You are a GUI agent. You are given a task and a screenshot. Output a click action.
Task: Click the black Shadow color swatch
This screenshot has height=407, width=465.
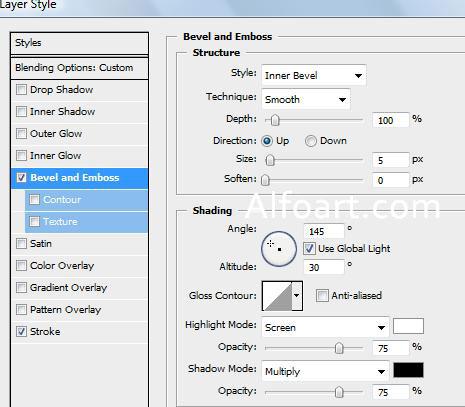[x=408, y=370]
